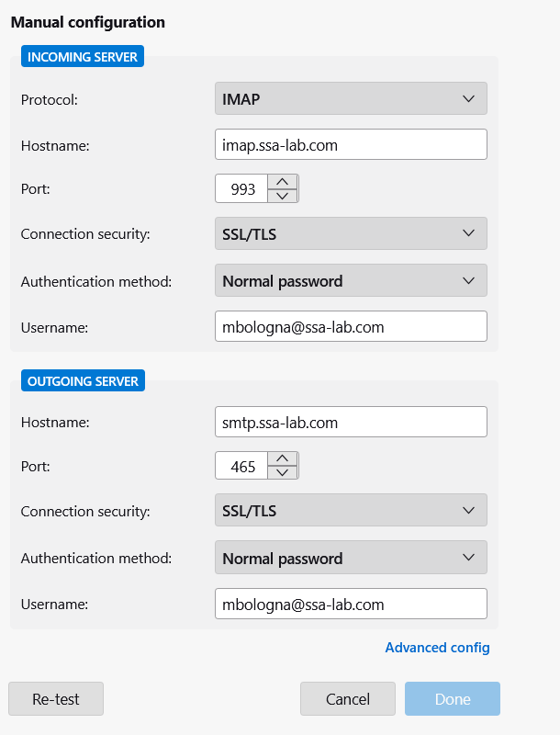
Task: Cancel the manual configuration
Action: click(x=348, y=699)
